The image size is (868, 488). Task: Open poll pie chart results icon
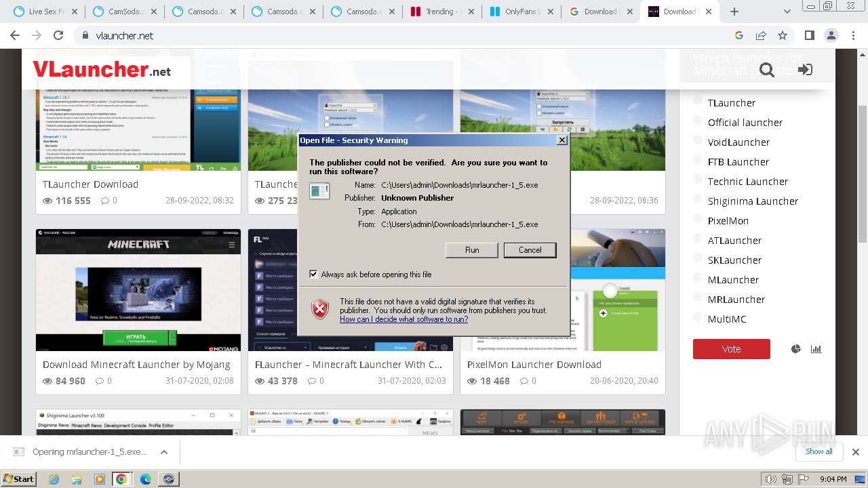(796, 349)
